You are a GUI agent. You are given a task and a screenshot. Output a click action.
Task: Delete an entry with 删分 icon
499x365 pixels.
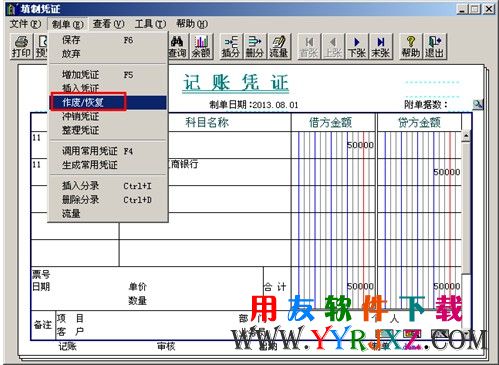[255, 46]
